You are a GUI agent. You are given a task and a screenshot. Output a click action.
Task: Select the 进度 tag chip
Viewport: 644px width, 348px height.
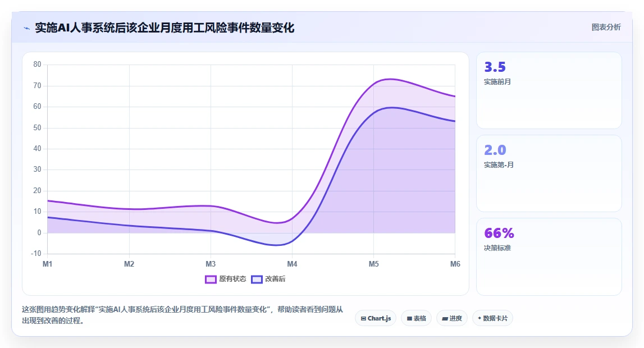point(452,318)
